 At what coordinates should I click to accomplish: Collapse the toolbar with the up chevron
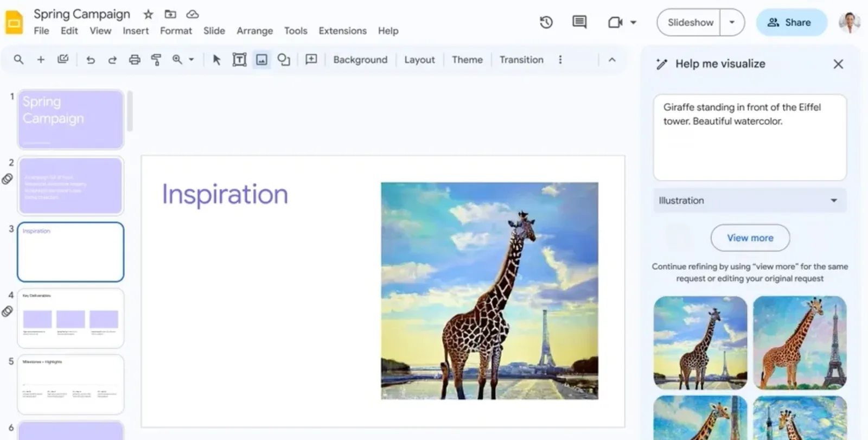[612, 60]
